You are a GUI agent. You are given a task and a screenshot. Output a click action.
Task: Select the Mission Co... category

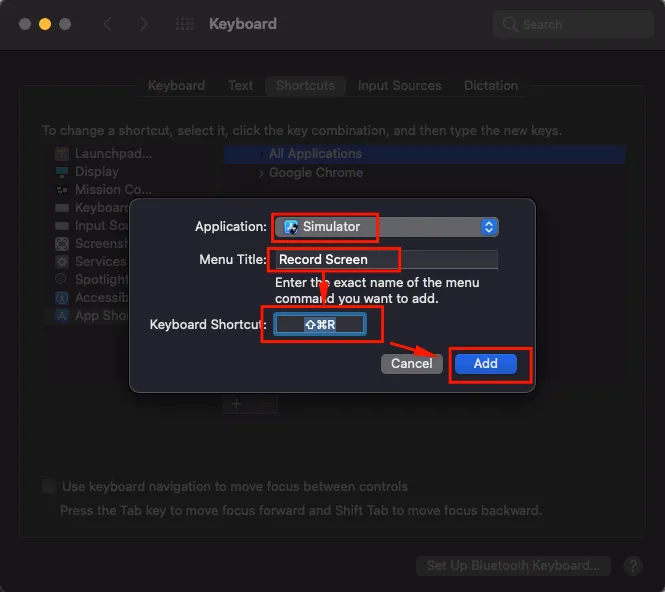pyautogui.click(x=113, y=190)
